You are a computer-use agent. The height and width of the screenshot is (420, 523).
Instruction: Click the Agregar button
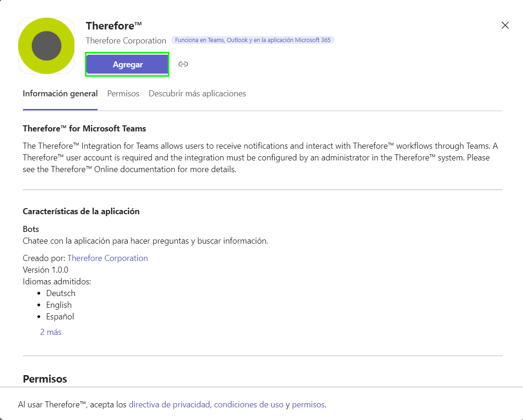[x=127, y=64]
